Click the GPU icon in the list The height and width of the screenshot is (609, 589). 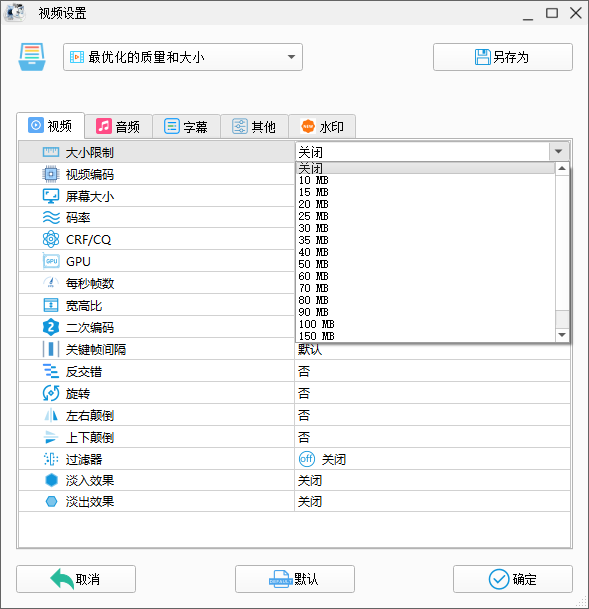click(x=51, y=261)
